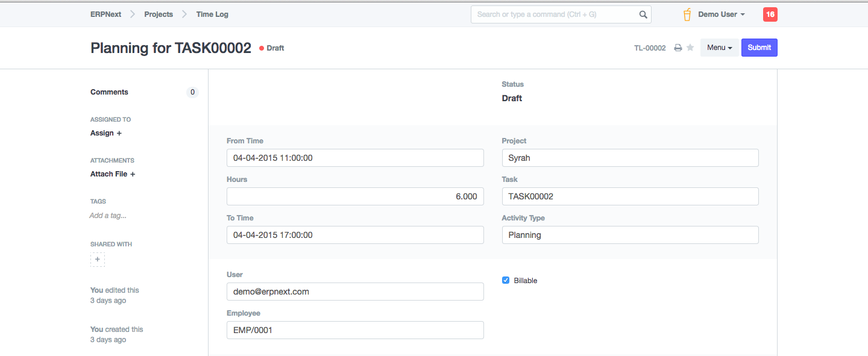Open the Time Log breadcrumb
This screenshot has width=868, height=356.
point(212,14)
